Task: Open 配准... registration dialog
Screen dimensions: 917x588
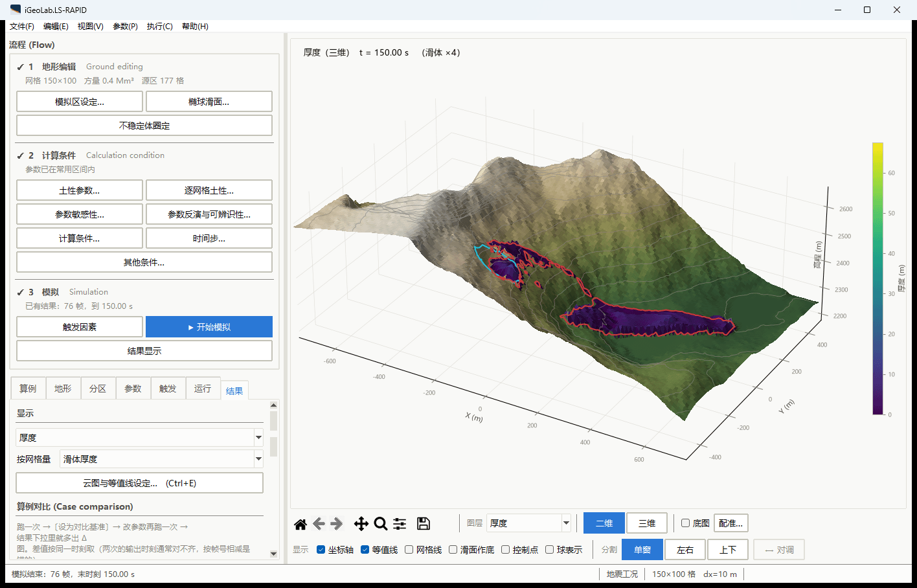Action: pos(731,523)
